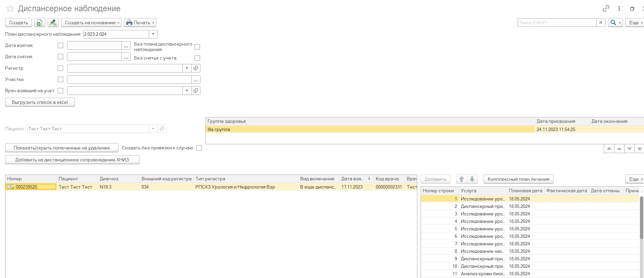Click the magnifier search icon button

click(x=613, y=23)
